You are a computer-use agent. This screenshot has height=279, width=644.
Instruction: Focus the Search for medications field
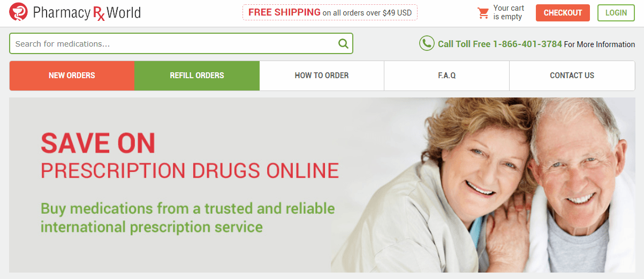click(181, 43)
